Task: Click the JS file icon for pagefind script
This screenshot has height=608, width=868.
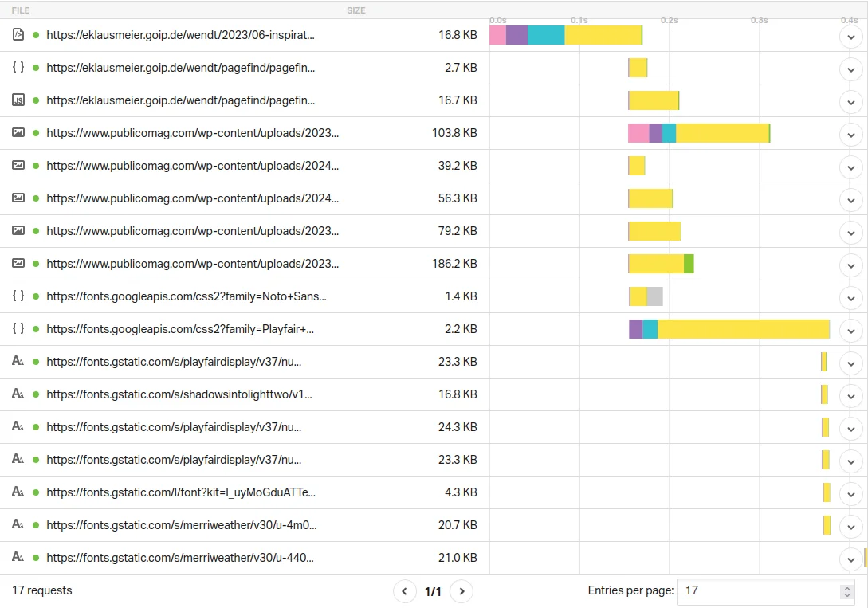Action: coord(18,100)
